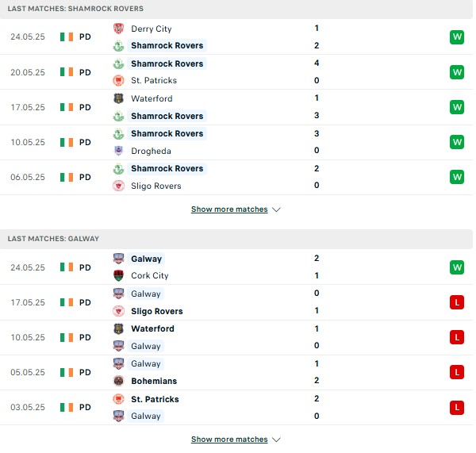
Task: Click the green W badge for Derry City match
Action: click(x=457, y=37)
